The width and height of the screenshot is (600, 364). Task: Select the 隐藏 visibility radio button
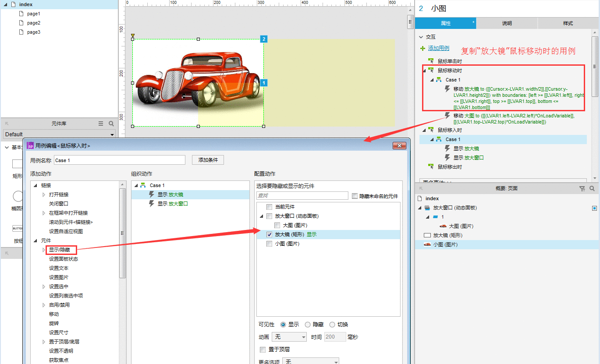click(x=308, y=325)
